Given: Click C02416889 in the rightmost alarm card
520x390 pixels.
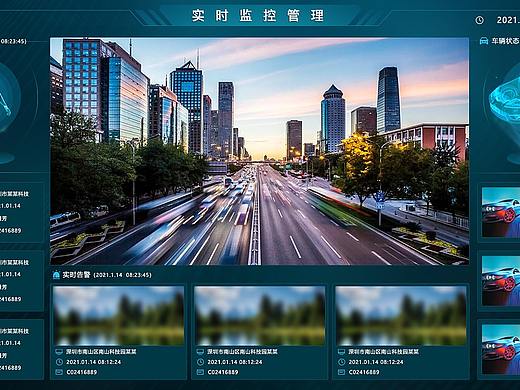Looking at the screenshot, I should click(x=364, y=372).
